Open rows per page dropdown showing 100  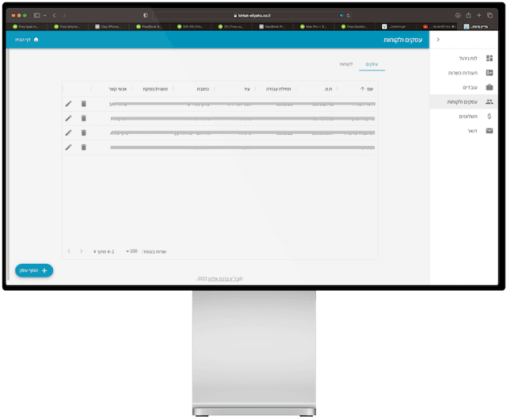[132, 251]
